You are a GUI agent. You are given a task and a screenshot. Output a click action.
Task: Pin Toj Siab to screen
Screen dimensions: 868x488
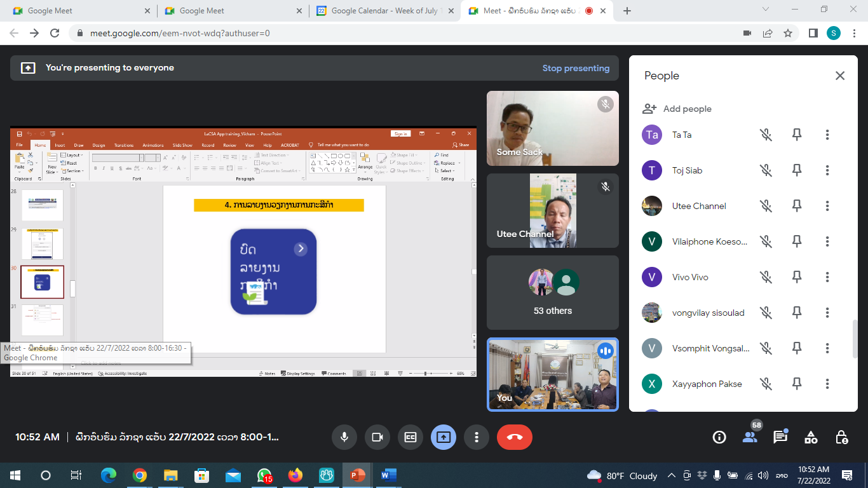797,170
